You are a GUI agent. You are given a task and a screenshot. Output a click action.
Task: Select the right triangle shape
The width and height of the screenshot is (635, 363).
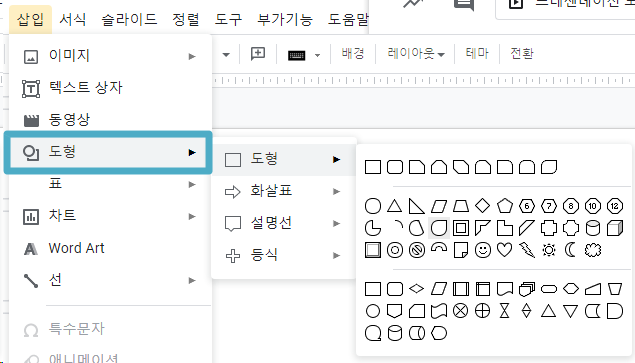[x=416, y=206]
